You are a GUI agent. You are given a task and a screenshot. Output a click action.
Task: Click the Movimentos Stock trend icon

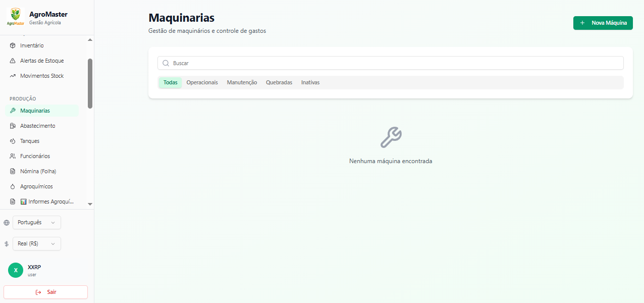(x=13, y=76)
